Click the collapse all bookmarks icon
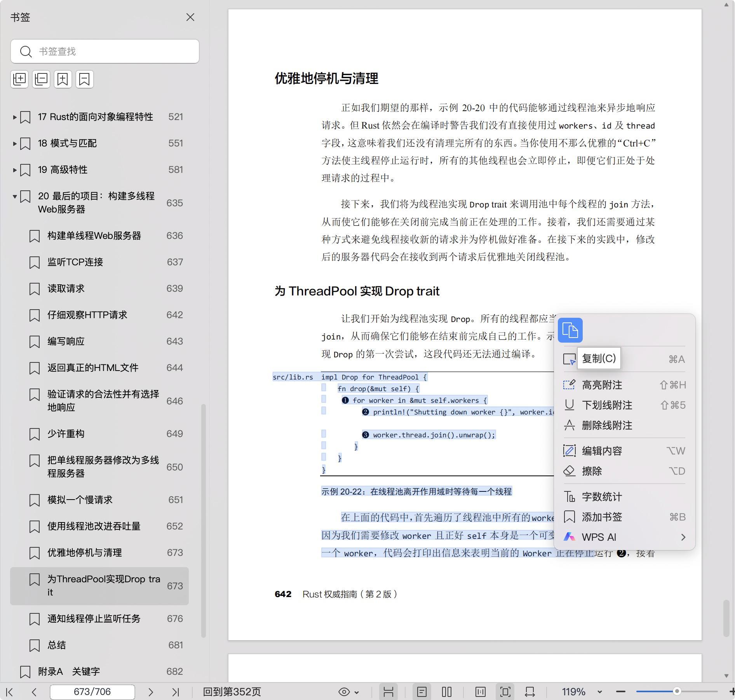The image size is (735, 700). (41, 79)
